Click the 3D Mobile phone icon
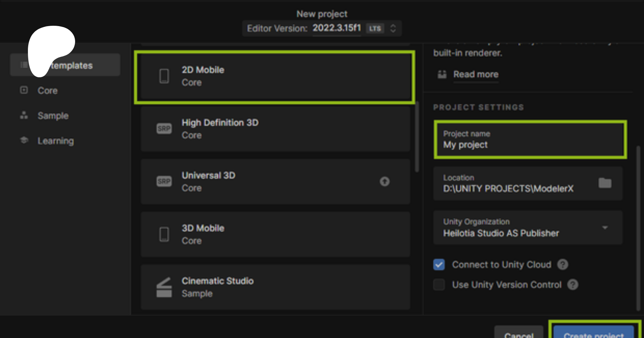This screenshot has height=338, width=644. pos(164,234)
